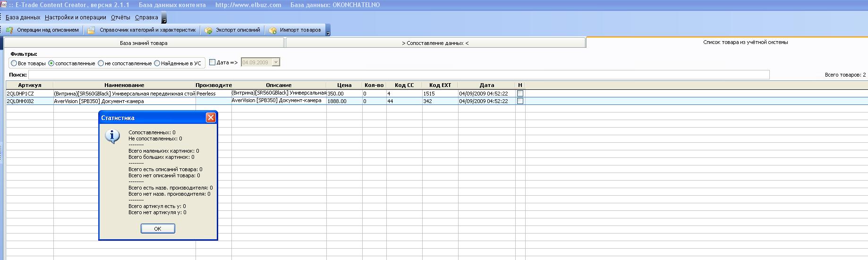The width and height of the screenshot is (868, 260).
Task: Click the info icon in Статистика dialog
Action: (112, 137)
